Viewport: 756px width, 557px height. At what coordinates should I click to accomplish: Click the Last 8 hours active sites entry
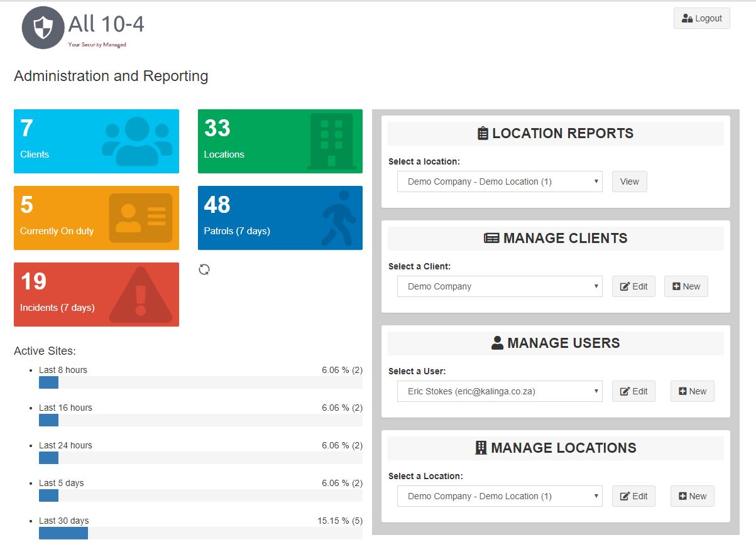point(63,370)
